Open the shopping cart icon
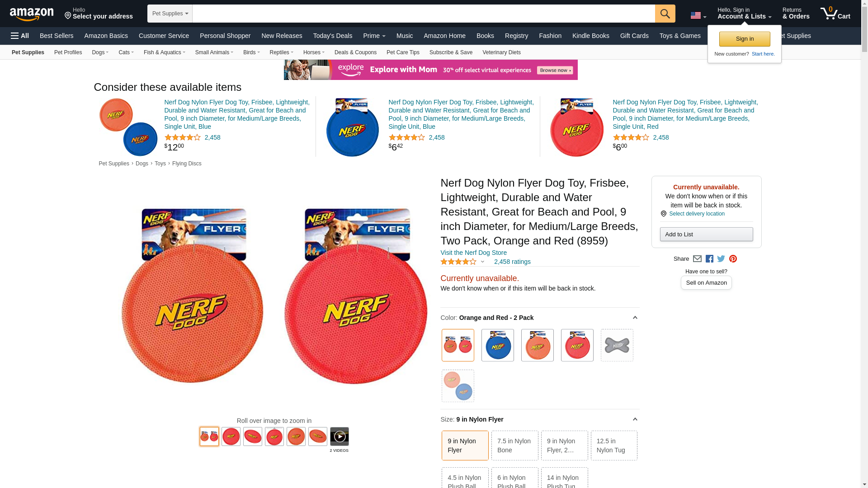 click(835, 13)
